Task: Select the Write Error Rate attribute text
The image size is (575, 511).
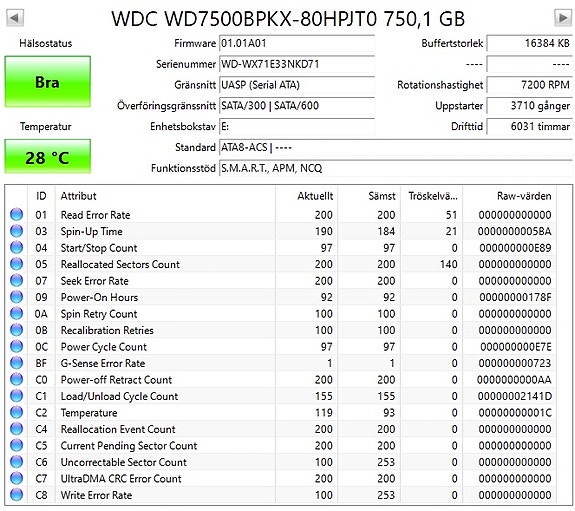Action: [x=96, y=496]
